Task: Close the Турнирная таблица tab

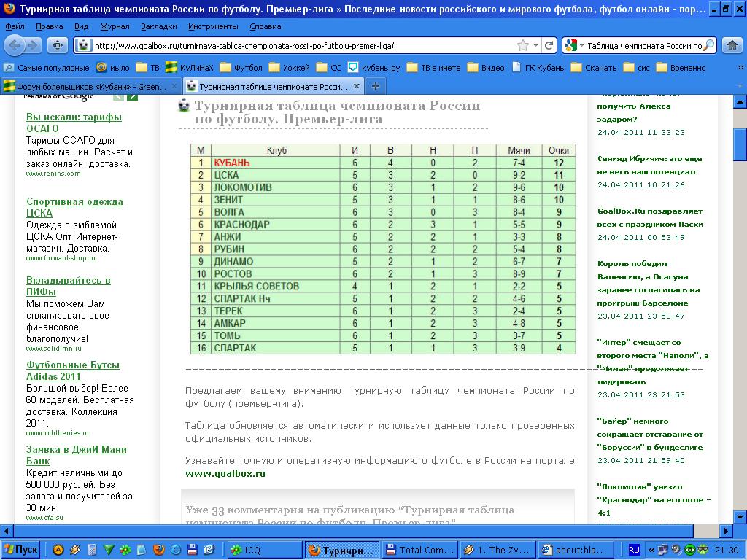Action: pyautogui.click(x=356, y=86)
